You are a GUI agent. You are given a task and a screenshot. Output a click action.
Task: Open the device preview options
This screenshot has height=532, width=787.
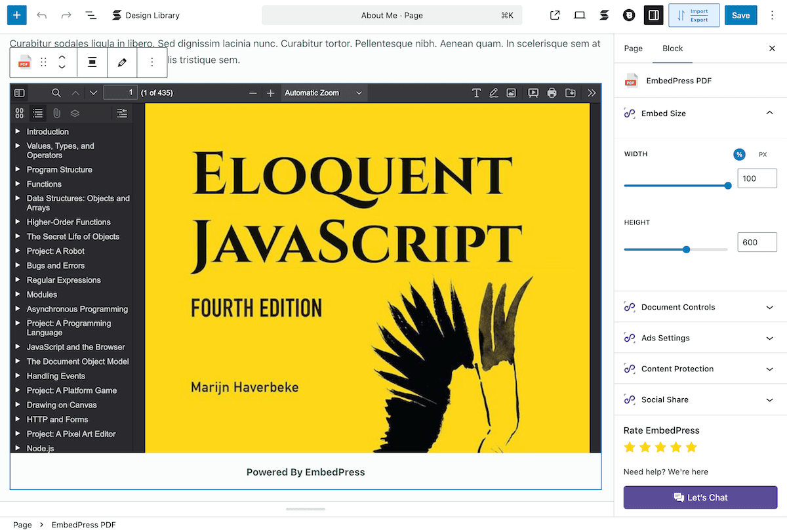pos(580,15)
